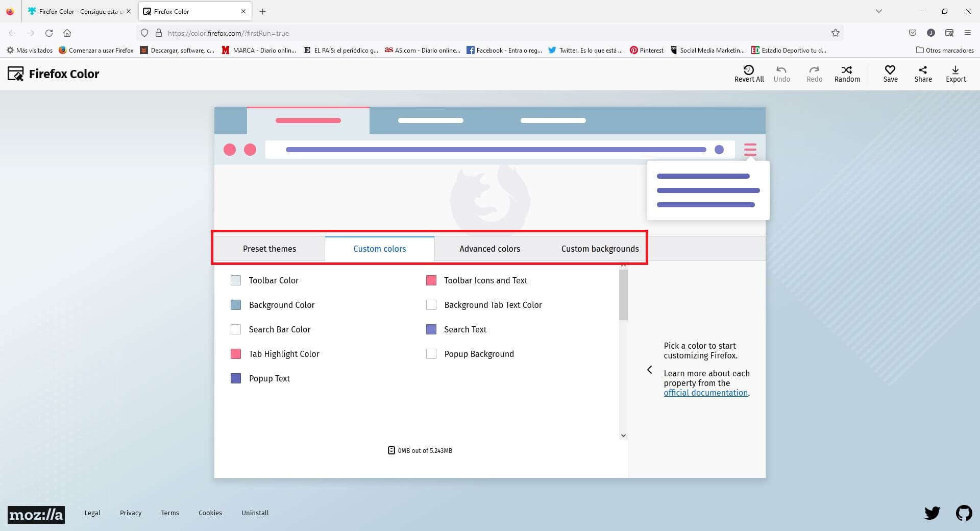The width and height of the screenshot is (980, 531).
Task: Pick the Toolbar Color swatch
Action: coord(236,280)
